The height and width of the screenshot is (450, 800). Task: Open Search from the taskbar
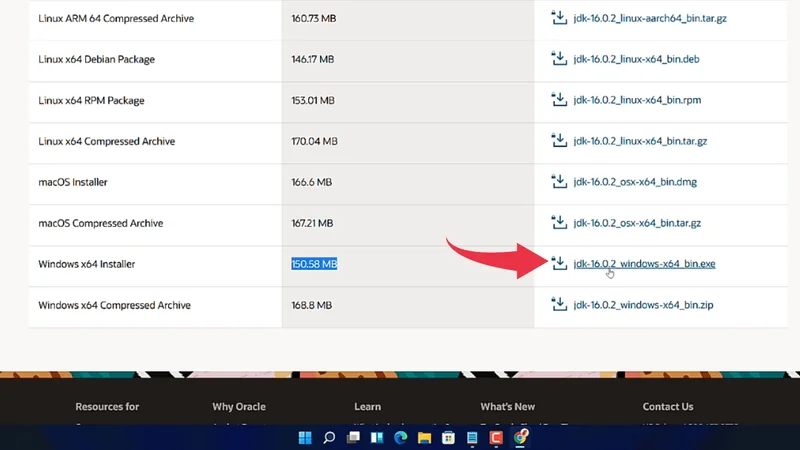click(x=329, y=438)
